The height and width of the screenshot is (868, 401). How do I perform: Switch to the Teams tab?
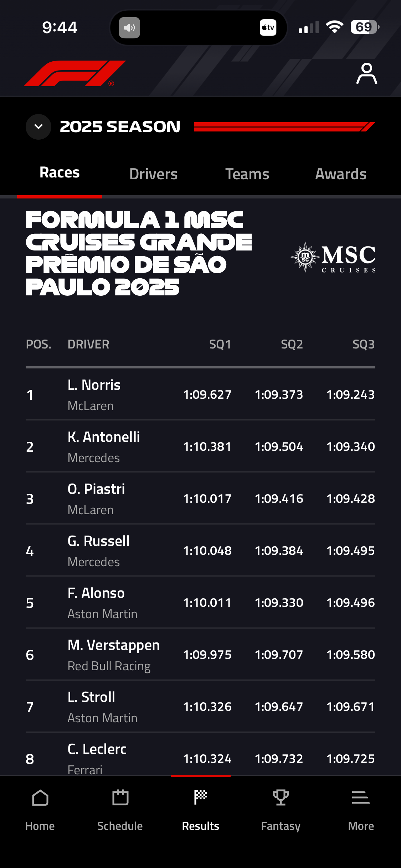point(247,174)
